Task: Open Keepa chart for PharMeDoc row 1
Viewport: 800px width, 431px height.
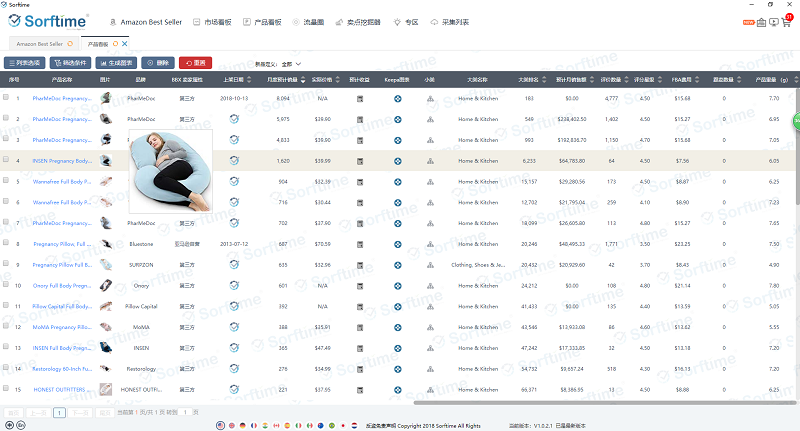Action: 397,98
